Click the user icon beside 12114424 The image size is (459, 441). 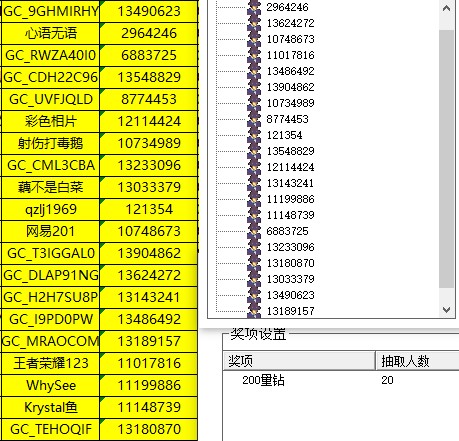pyautogui.click(x=254, y=167)
